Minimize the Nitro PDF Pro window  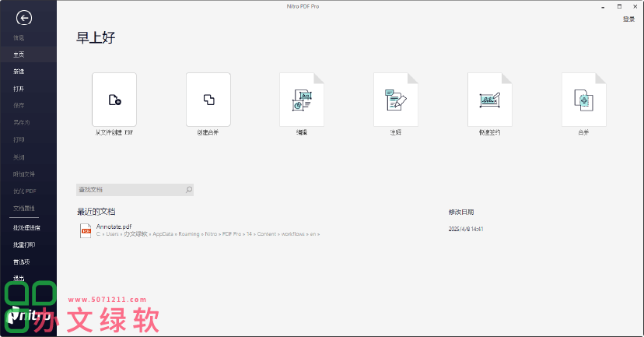[x=604, y=7]
